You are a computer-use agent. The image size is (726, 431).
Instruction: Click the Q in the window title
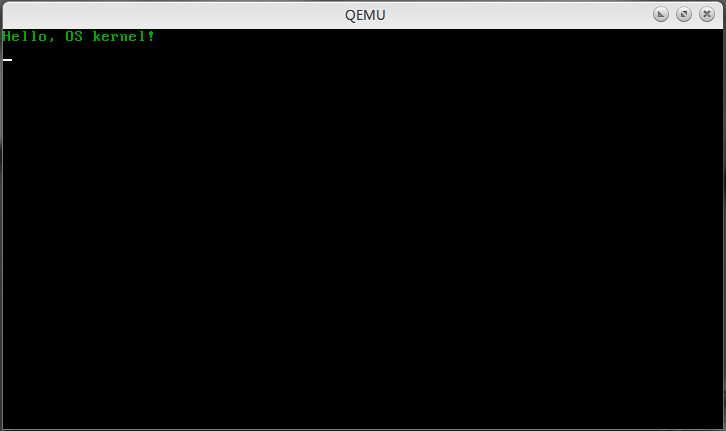[350, 15]
